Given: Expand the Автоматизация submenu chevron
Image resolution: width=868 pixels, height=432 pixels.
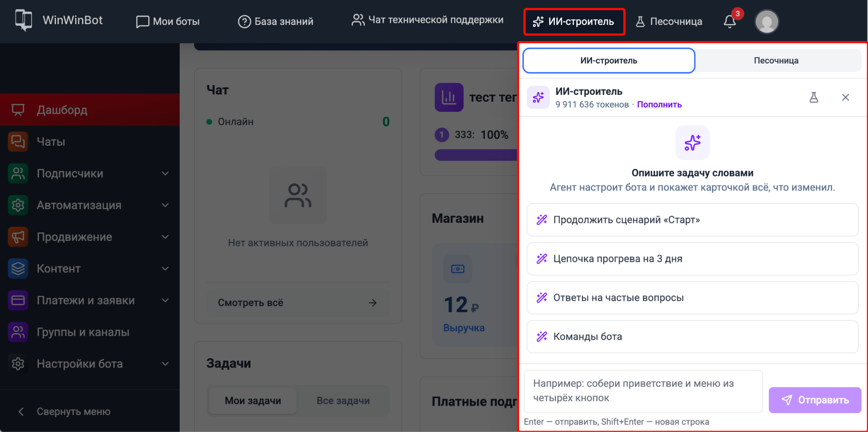Looking at the screenshot, I should coord(165,205).
